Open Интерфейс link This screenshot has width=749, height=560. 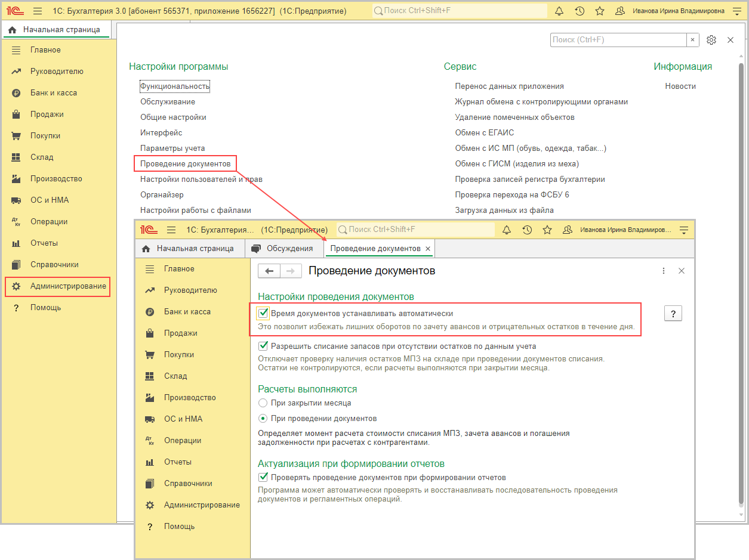pyautogui.click(x=161, y=133)
